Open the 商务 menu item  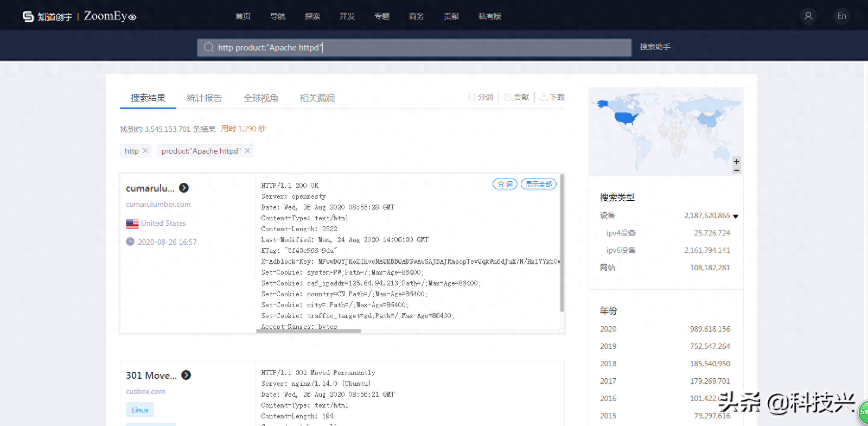417,16
